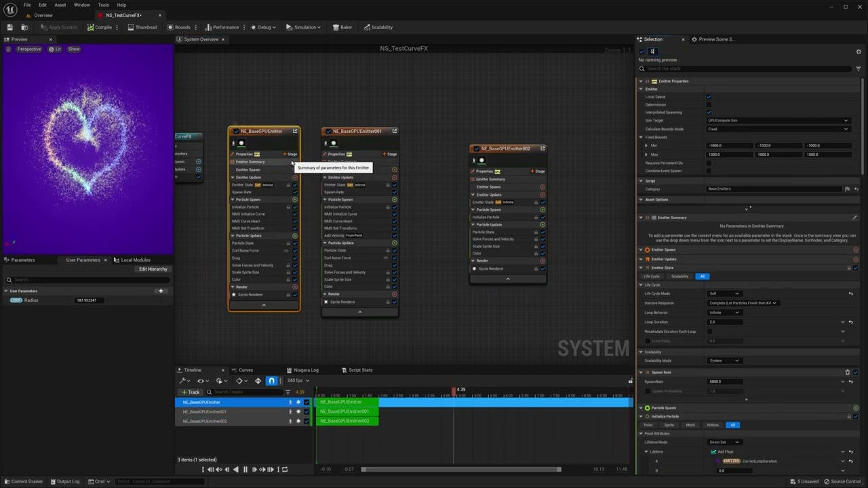Open the Scalability mode
The width and height of the screenshot is (868, 488).
(x=378, y=27)
